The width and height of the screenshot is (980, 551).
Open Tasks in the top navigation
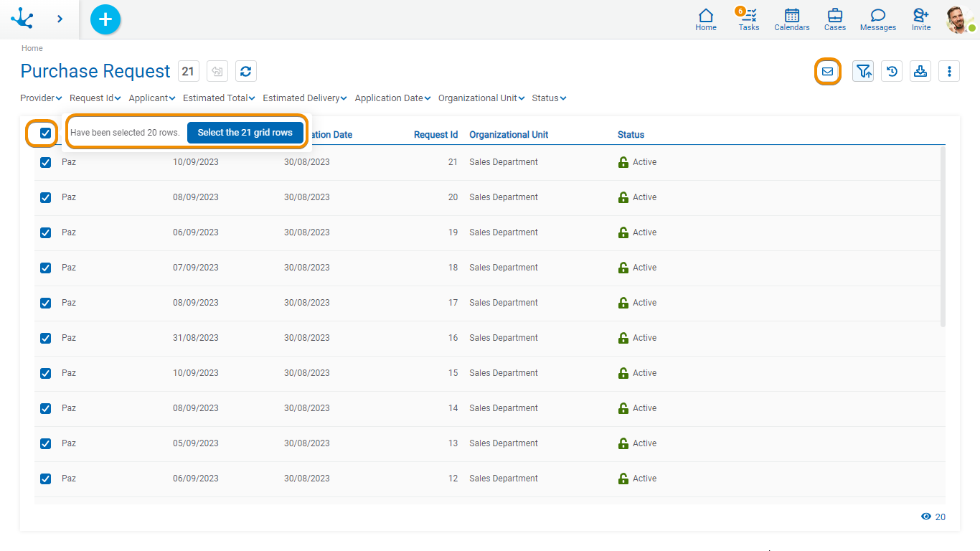[748, 19]
